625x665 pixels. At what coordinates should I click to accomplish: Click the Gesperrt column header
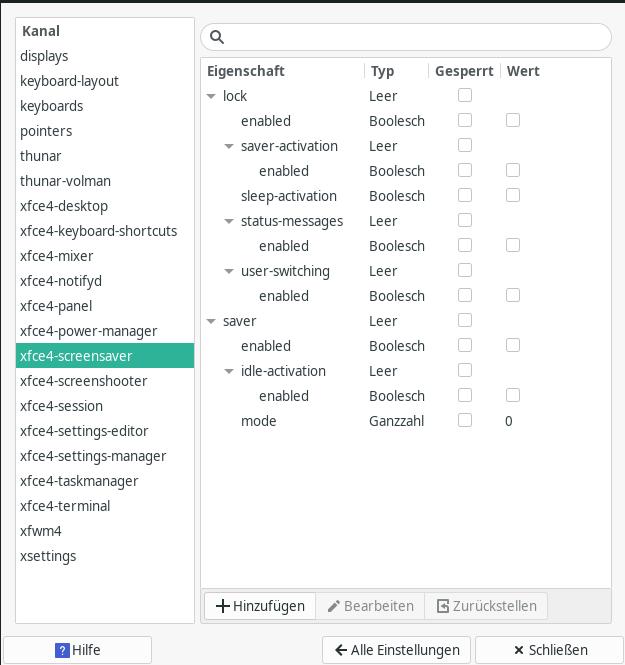click(465, 71)
